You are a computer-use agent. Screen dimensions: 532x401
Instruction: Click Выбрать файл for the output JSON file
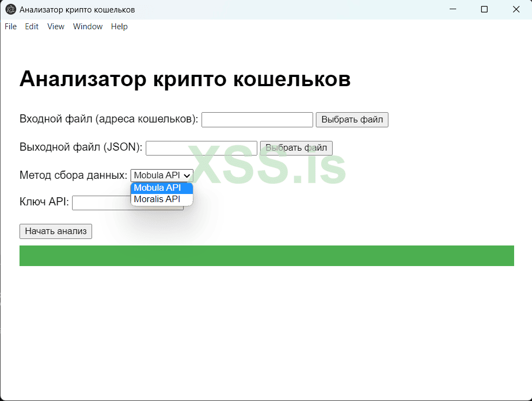click(x=296, y=147)
